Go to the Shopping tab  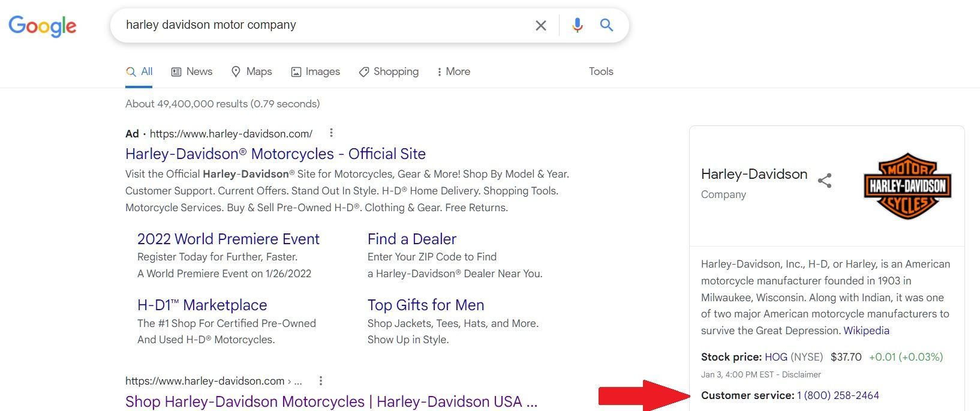click(x=389, y=71)
